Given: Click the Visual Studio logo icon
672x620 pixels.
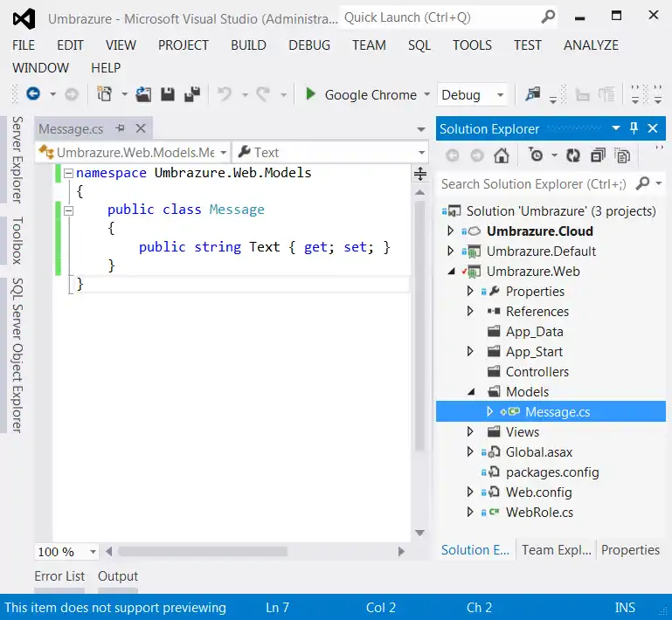Looking at the screenshot, I should [24, 19].
